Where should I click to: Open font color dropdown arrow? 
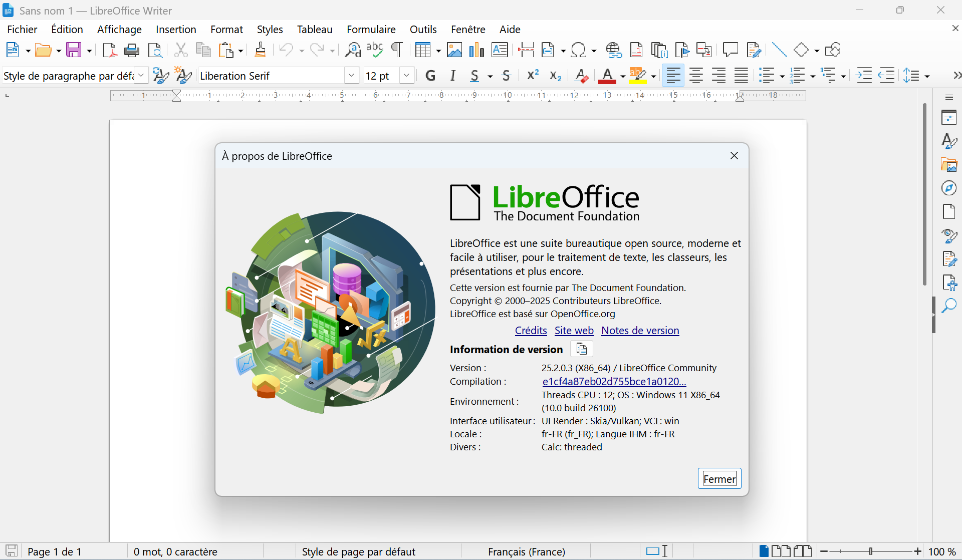click(622, 76)
